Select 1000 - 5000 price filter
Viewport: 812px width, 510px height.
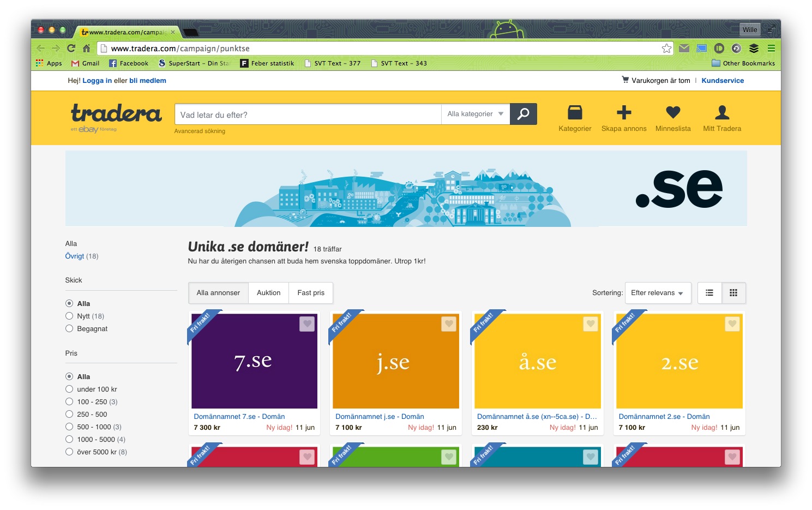coord(69,439)
